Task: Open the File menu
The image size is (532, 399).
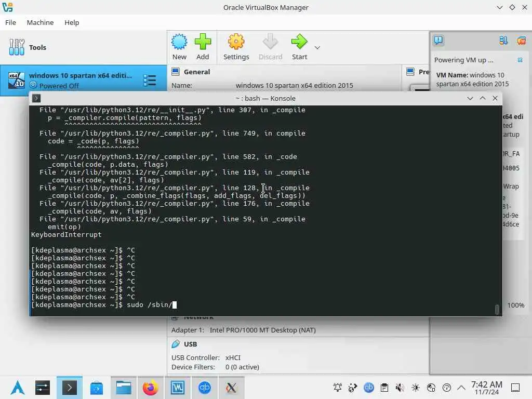Action: point(10,22)
